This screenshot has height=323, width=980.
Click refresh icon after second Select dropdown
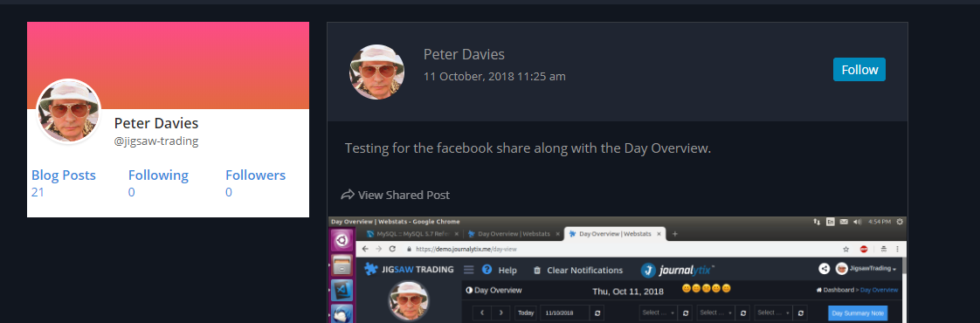click(742, 313)
